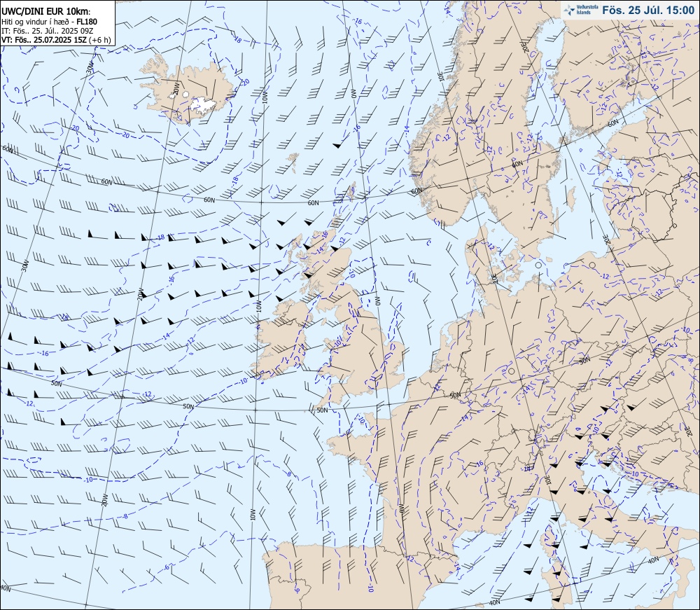Image resolution: width=700 pixels, height=610 pixels.
Task: Click the Veðurstofa Íslands logo
Action: coord(580,11)
